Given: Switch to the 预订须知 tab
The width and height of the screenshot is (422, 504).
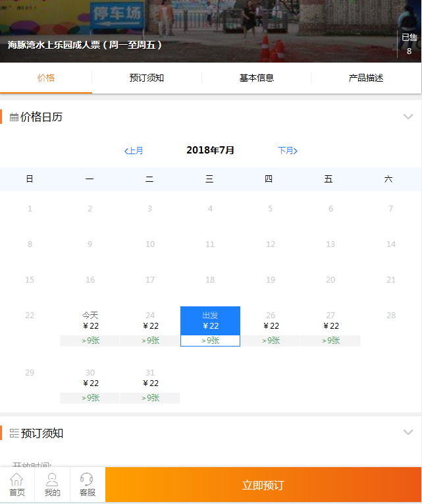Looking at the screenshot, I should click(147, 78).
